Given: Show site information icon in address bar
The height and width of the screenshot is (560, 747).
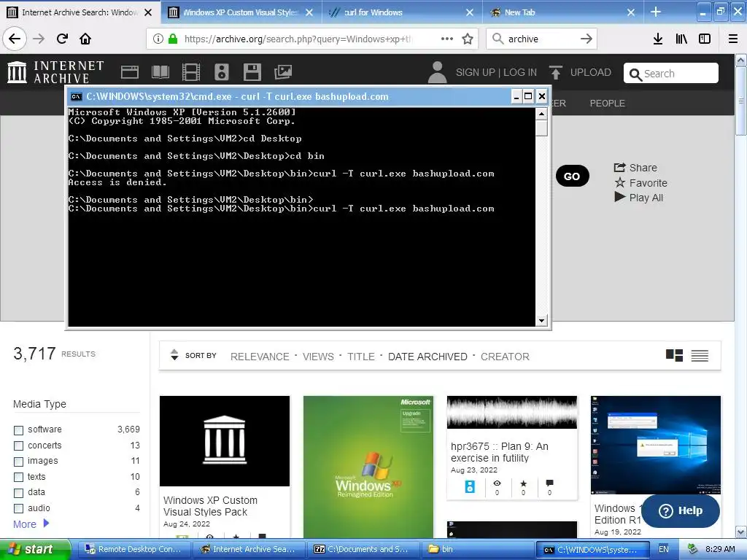Looking at the screenshot, I should (x=158, y=39).
